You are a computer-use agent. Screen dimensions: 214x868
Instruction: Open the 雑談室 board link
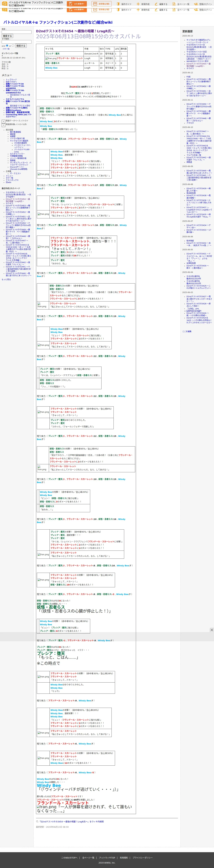tap(13, 134)
